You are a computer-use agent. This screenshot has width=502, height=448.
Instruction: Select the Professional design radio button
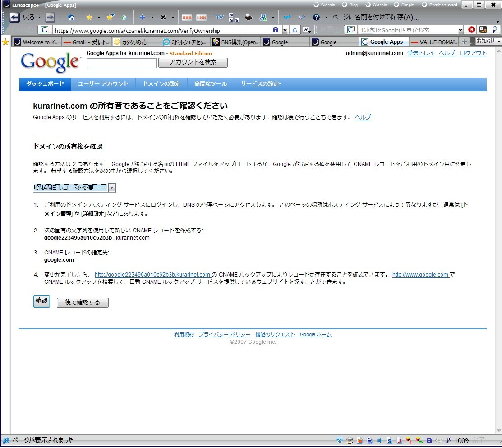pos(424,5)
